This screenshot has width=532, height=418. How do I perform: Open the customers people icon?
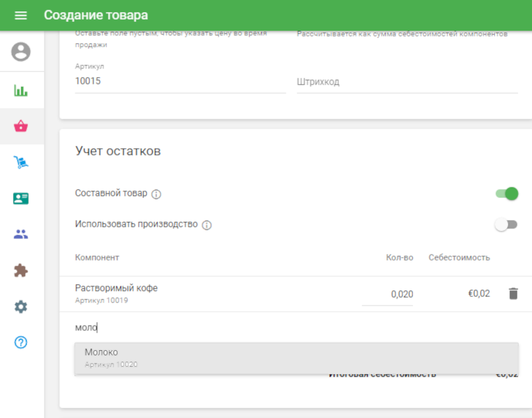(x=20, y=233)
